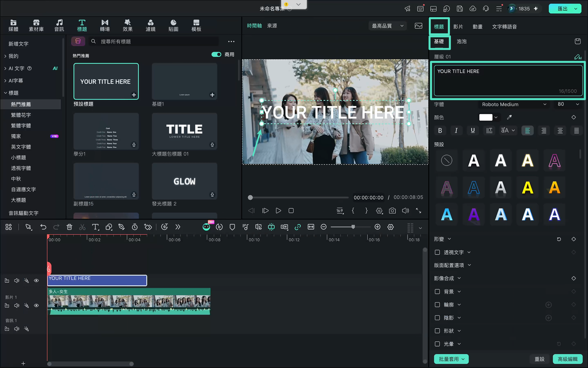Expand the AI subtitles tree item

click(16, 81)
